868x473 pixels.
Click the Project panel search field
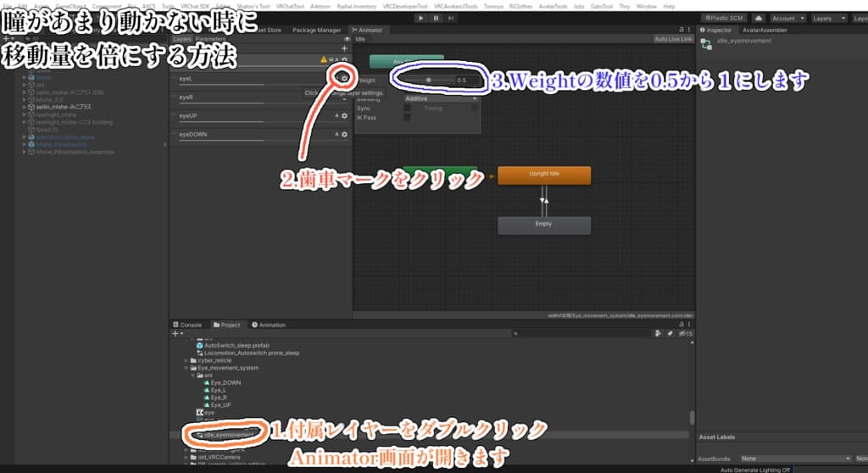pyautogui.click(x=581, y=334)
